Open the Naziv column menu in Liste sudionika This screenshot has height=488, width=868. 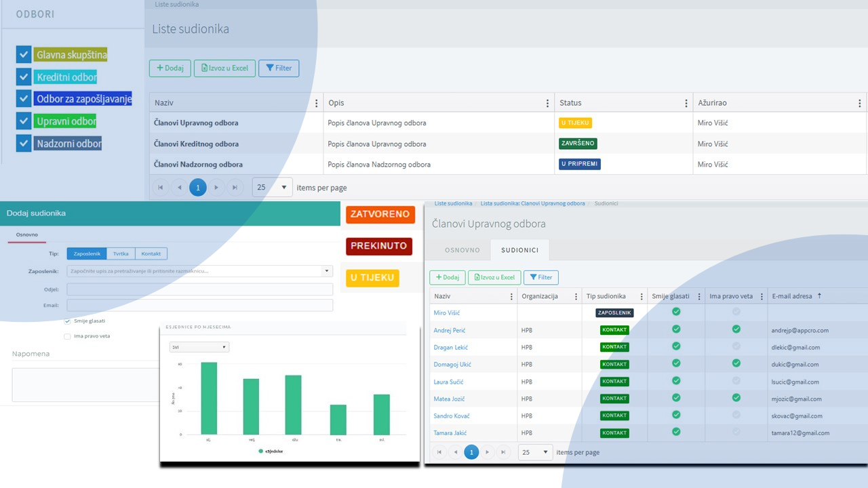316,103
